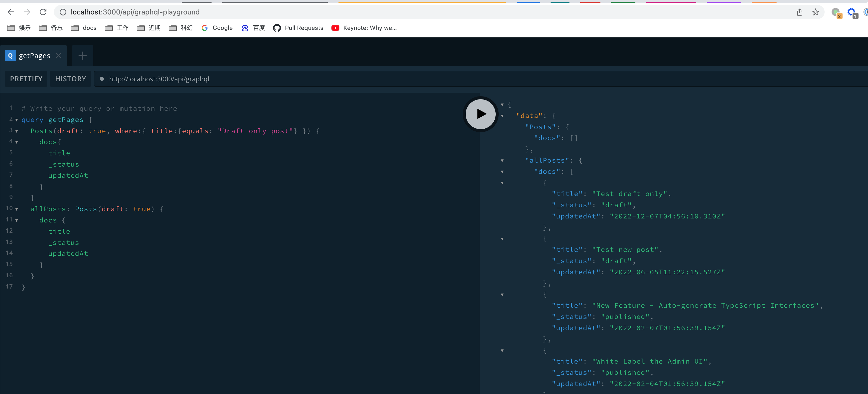This screenshot has height=394, width=868.
Task: Open the query HISTORY
Action: pos(70,79)
